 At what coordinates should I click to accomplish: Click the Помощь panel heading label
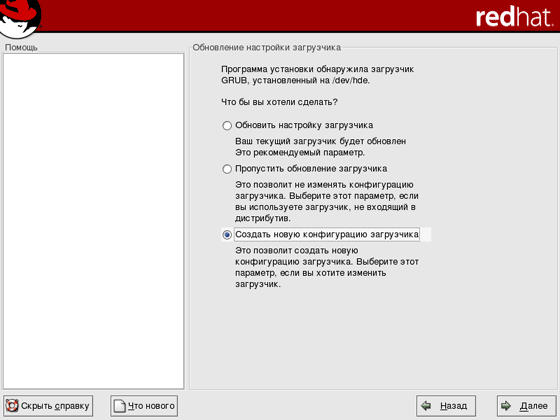pyautogui.click(x=21, y=47)
